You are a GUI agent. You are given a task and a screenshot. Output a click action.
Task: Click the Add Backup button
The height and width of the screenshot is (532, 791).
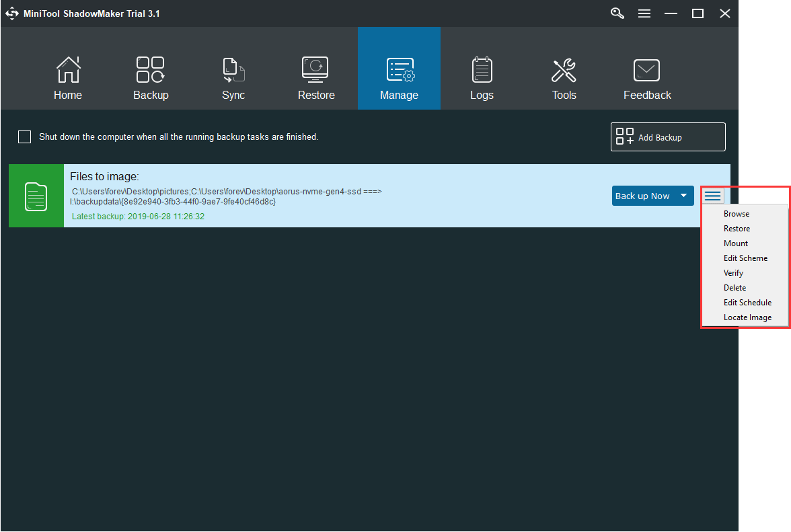coord(668,137)
